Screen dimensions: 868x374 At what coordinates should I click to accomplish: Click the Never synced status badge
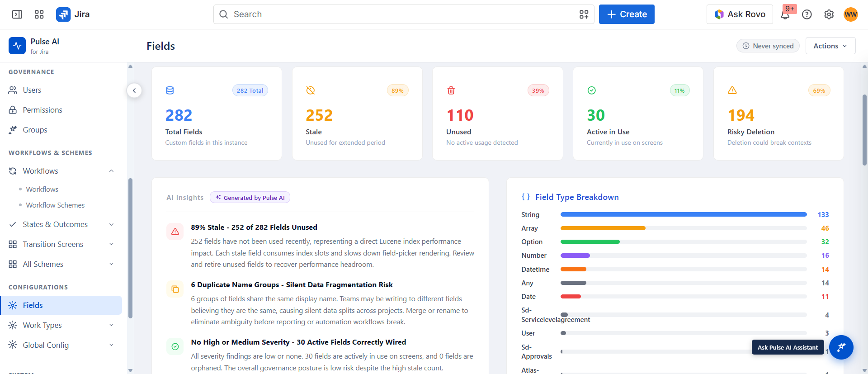(x=768, y=46)
